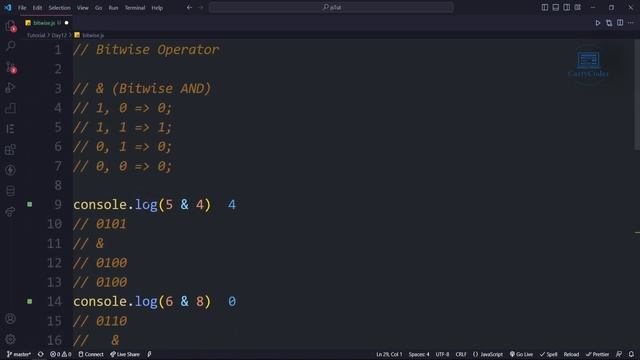Screen dimensions: 640x360
Task: Open Source Control view in activity bar
Action: tap(11, 67)
